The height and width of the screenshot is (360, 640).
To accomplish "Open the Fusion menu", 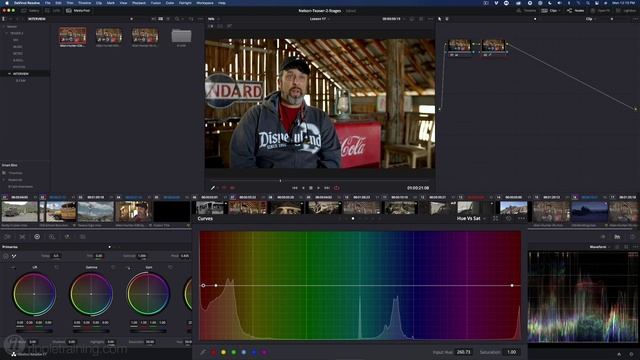I will pos(156,3).
